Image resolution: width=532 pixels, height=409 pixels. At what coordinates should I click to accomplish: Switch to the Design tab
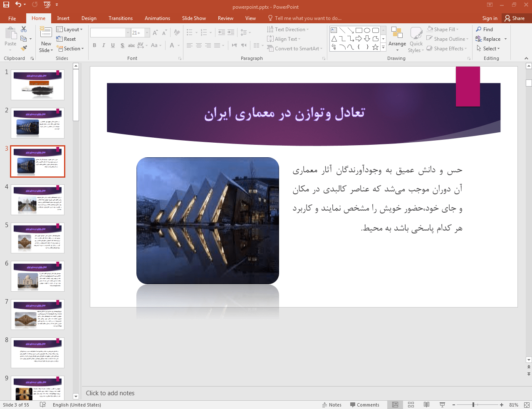point(89,18)
